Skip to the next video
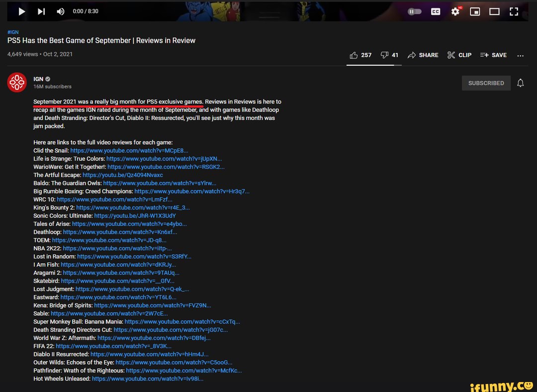 coord(41,11)
